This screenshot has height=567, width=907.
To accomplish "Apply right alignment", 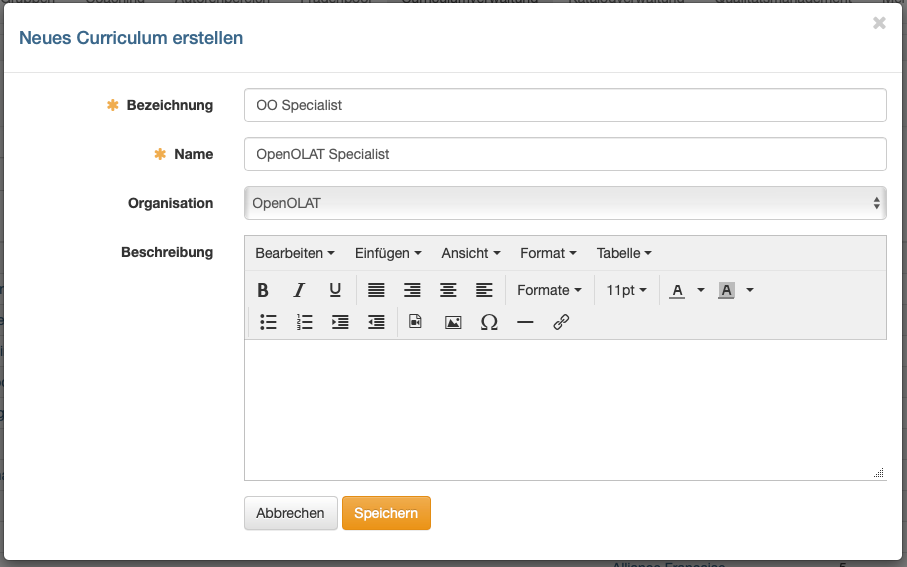I will click(412, 290).
